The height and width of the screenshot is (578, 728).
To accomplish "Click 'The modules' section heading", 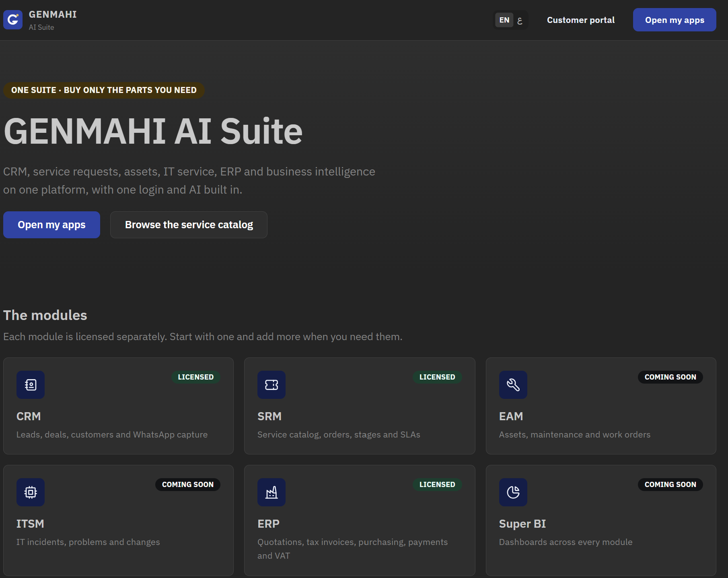I will pos(45,315).
